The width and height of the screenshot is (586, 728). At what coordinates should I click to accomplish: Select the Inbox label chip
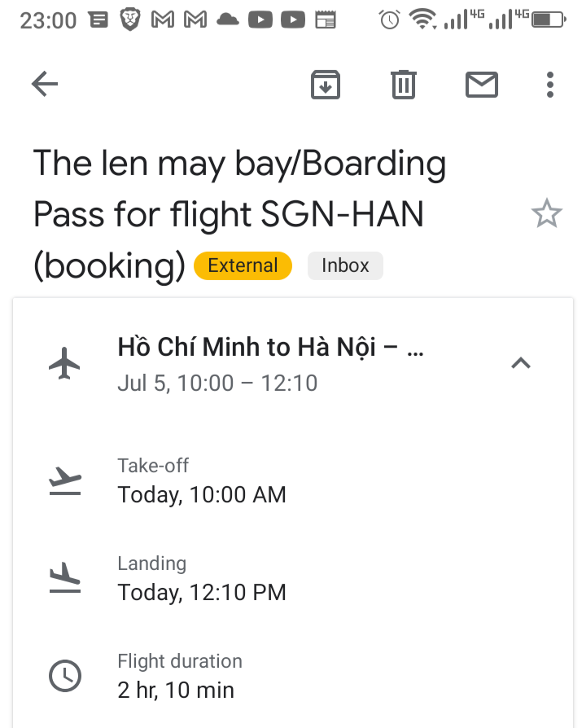345,265
